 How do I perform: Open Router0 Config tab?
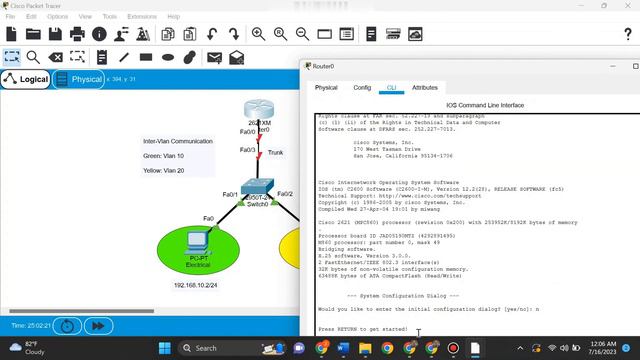(362, 87)
